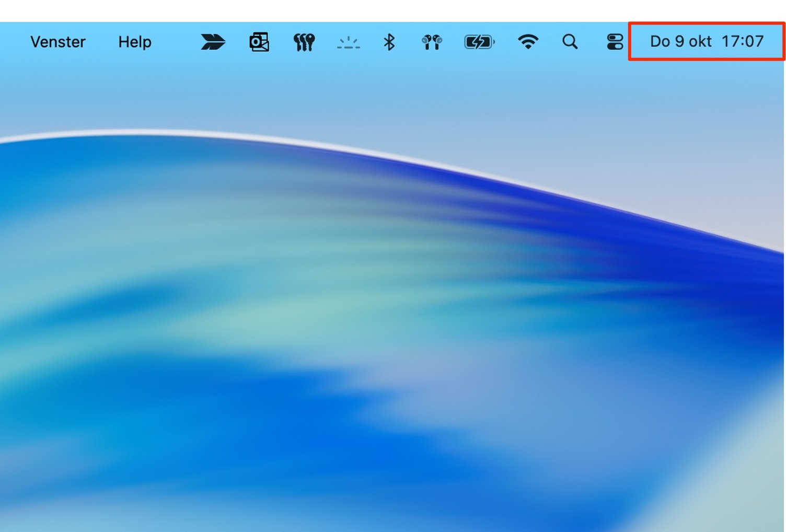The height and width of the screenshot is (532, 786).
Task: Click the light blue sky area below Venster
Action: point(57,94)
